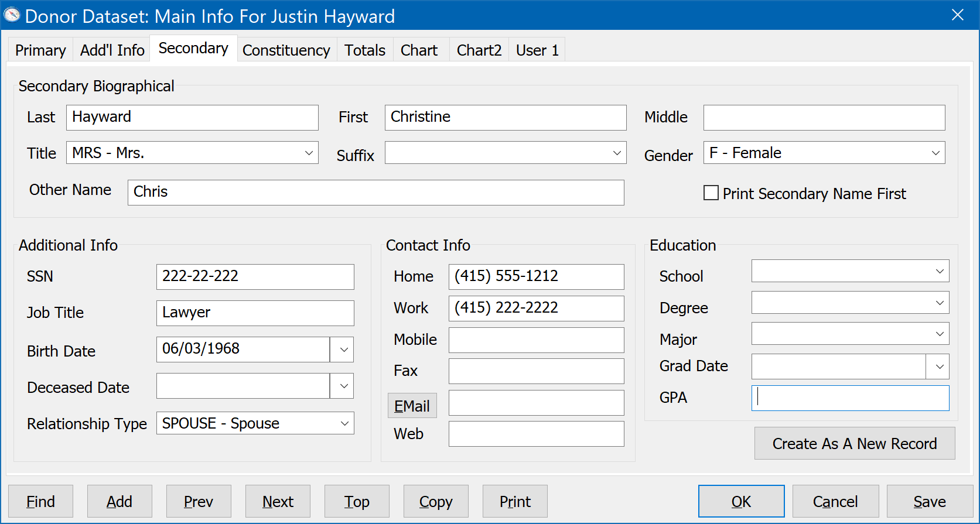Click the Add button
This screenshot has height=524, width=980.
click(x=119, y=501)
